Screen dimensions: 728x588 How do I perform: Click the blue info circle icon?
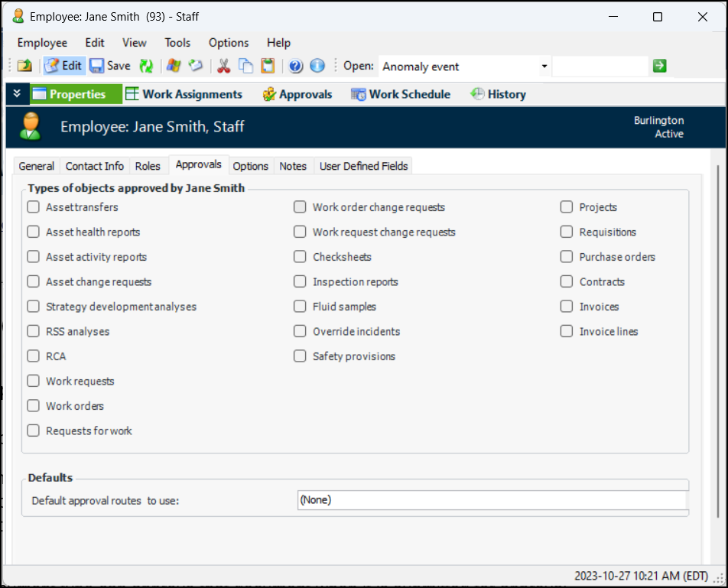coord(317,67)
